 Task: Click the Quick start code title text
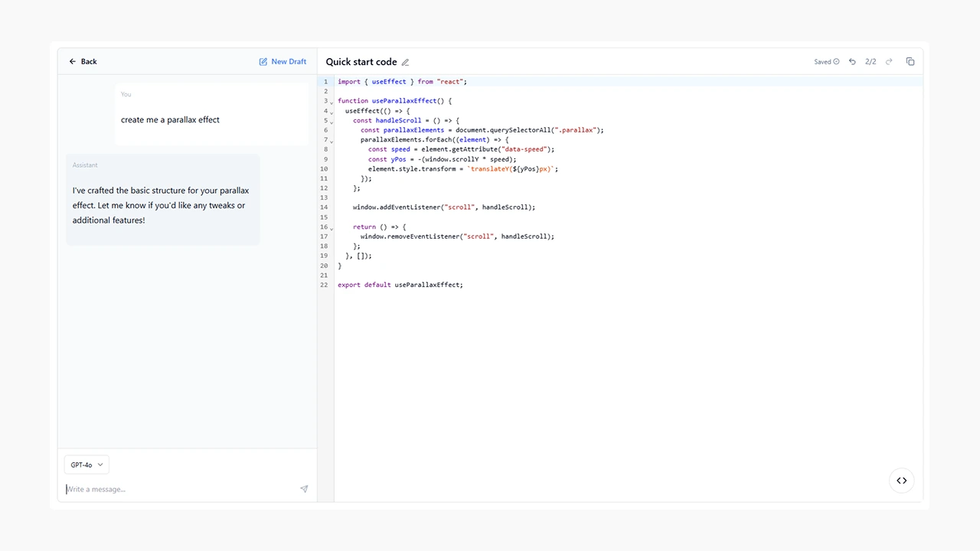[361, 62]
